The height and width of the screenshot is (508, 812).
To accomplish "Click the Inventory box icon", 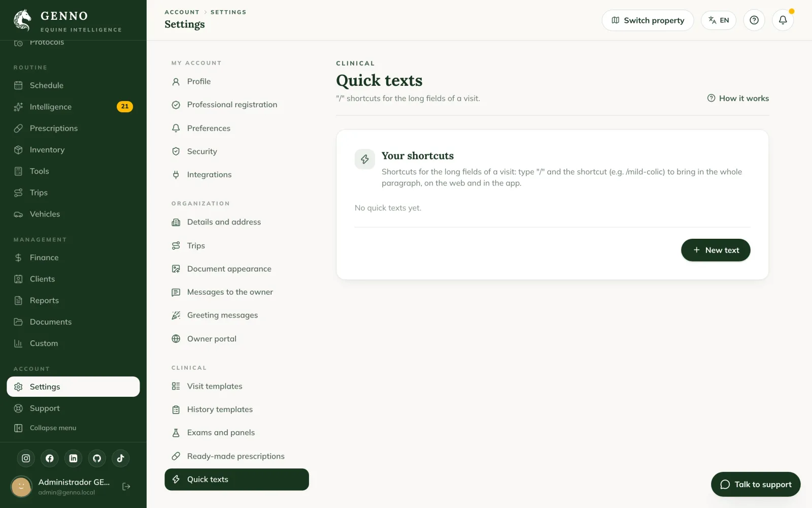I will click(x=18, y=150).
